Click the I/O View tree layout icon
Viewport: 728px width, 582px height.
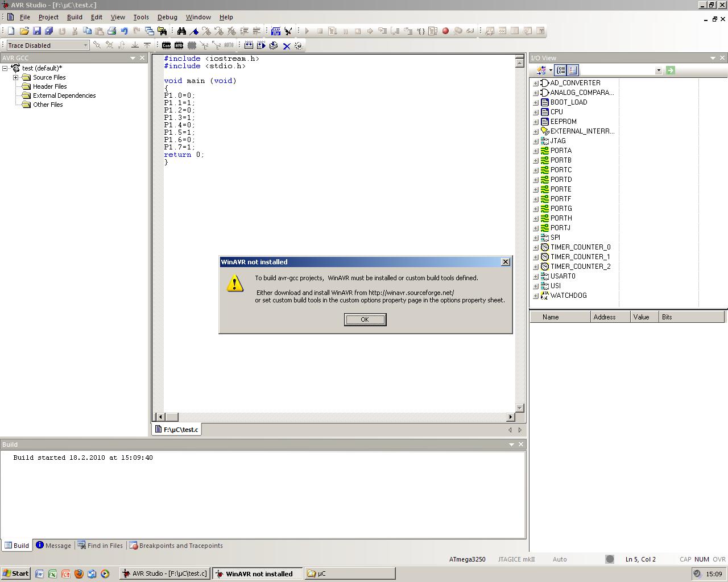coord(560,70)
